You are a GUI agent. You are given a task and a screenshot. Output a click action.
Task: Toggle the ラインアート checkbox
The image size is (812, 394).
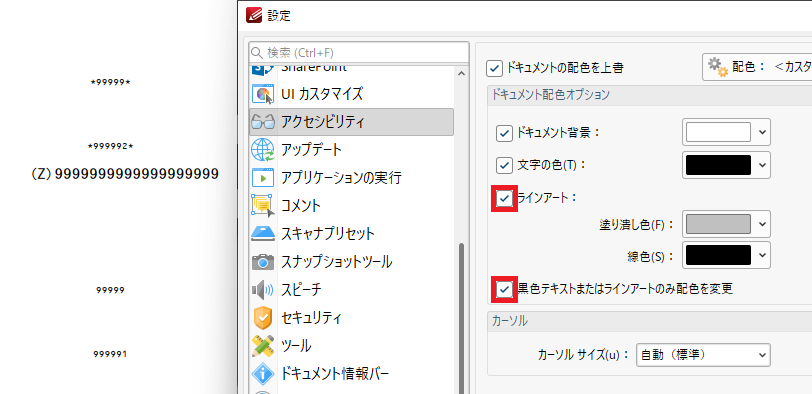(x=504, y=198)
